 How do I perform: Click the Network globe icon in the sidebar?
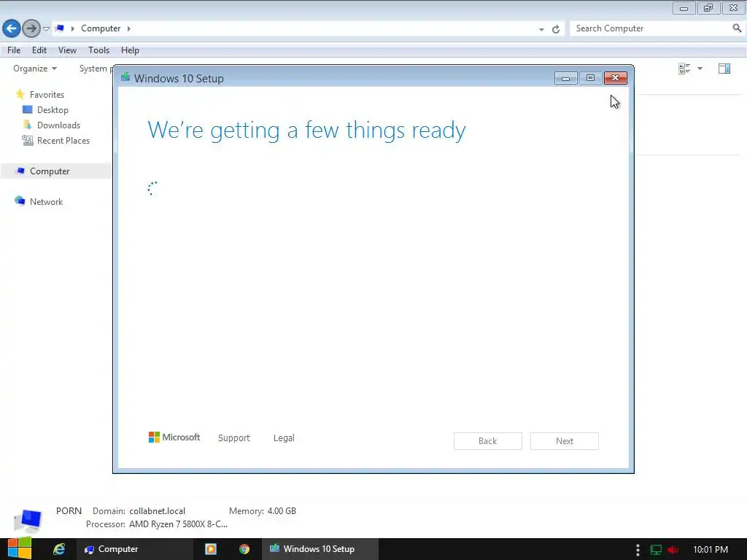pos(20,201)
